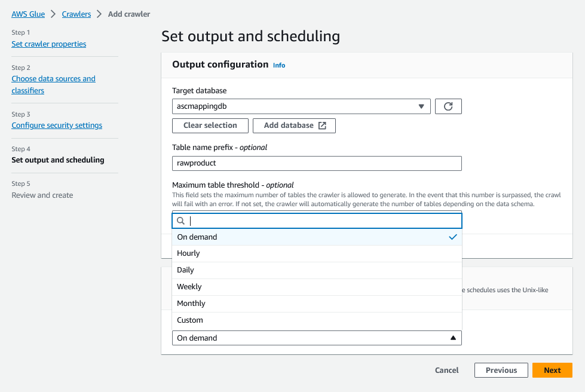The image size is (585, 392).
Task: Click the search magnifier in the schedule dropdown
Action: tap(180, 220)
